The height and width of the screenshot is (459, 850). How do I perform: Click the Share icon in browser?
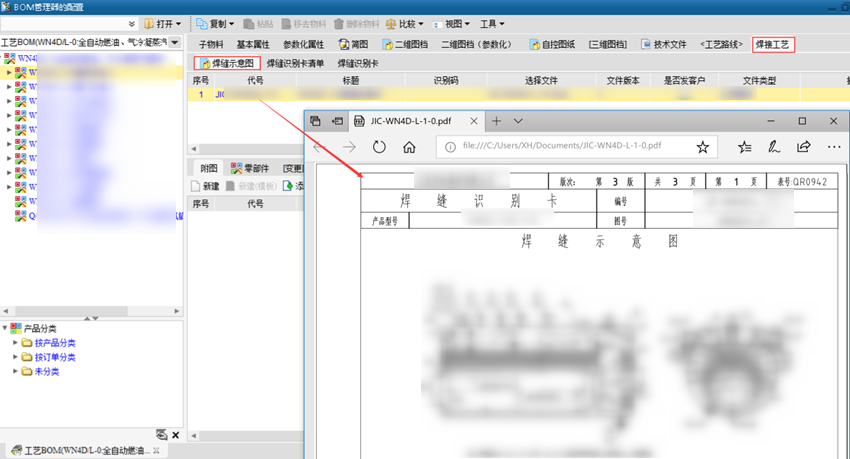pyautogui.click(x=803, y=147)
